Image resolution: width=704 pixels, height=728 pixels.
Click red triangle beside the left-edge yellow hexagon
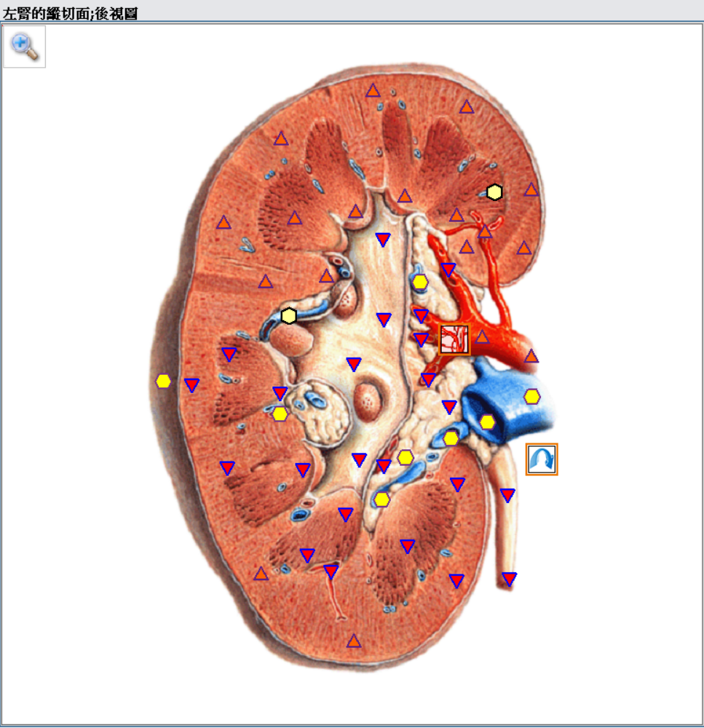click(x=191, y=385)
